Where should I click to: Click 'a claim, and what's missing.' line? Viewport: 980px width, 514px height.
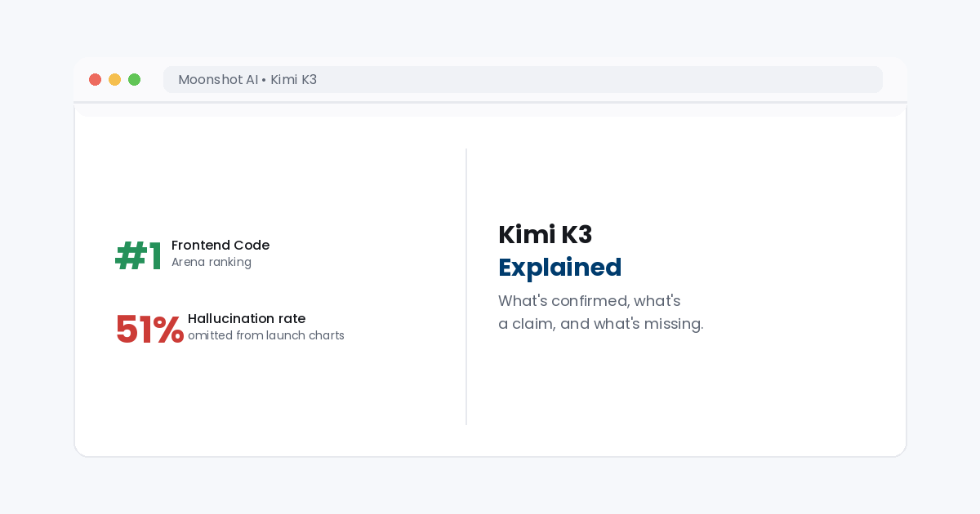click(x=601, y=324)
